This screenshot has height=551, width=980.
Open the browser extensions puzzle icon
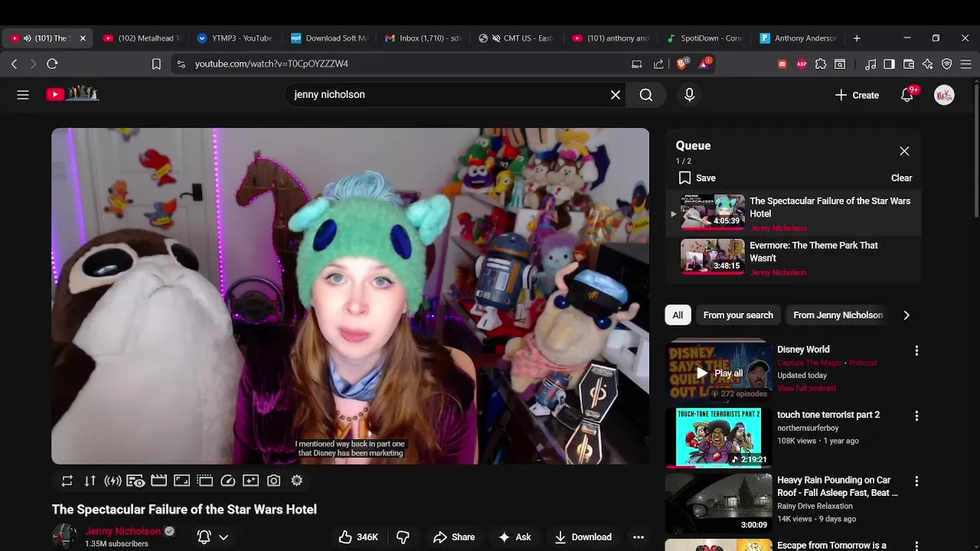(821, 64)
